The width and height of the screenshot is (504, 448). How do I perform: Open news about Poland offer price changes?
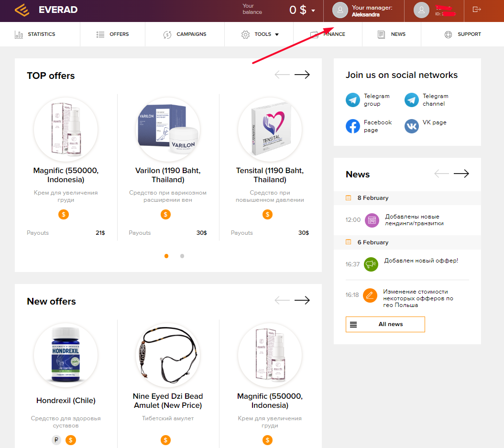click(x=418, y=298)
